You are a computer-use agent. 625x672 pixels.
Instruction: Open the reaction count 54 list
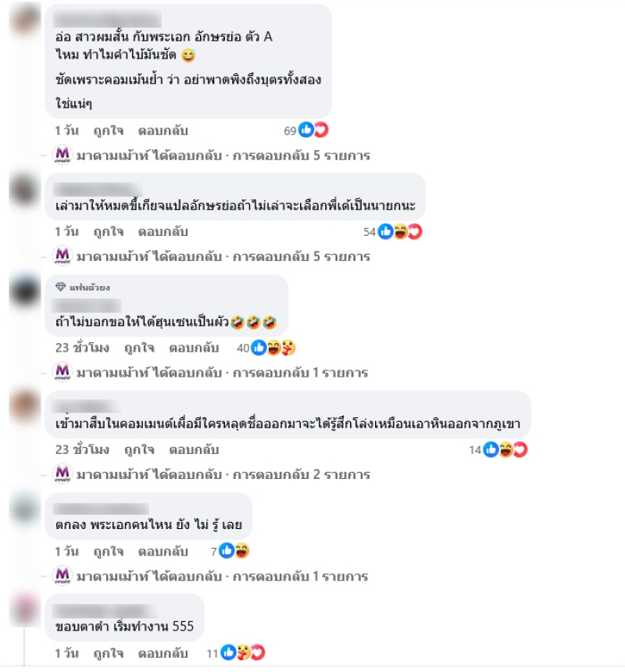click(370, 232)
